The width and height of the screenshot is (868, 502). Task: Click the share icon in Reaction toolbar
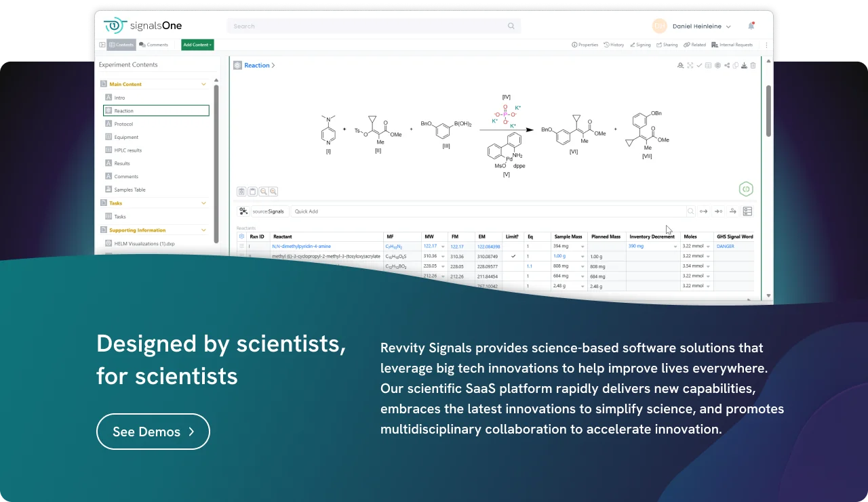click(x=727, y=66)
